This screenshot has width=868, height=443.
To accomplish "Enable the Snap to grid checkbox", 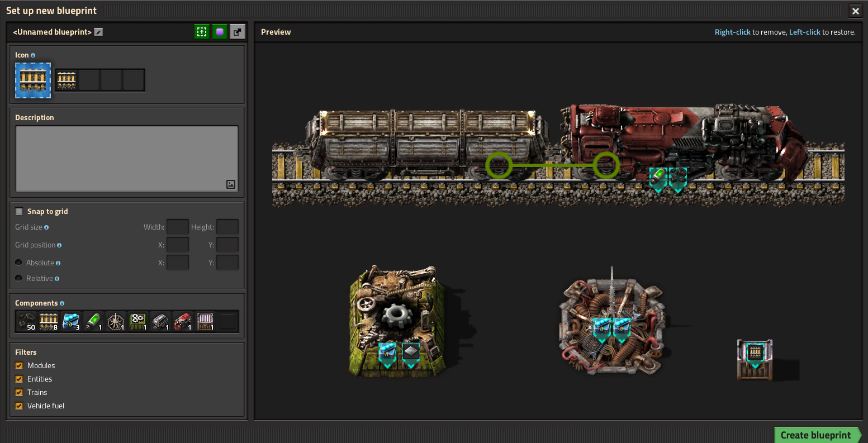I will pos(19,211).
